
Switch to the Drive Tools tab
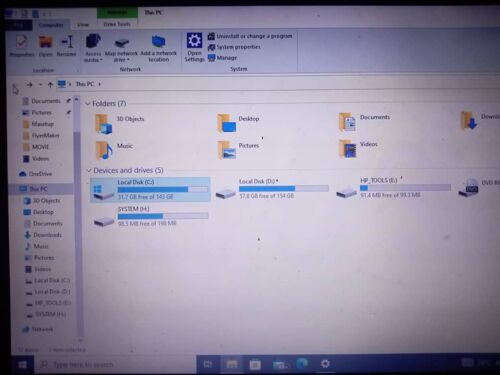[x=117, y=24]
